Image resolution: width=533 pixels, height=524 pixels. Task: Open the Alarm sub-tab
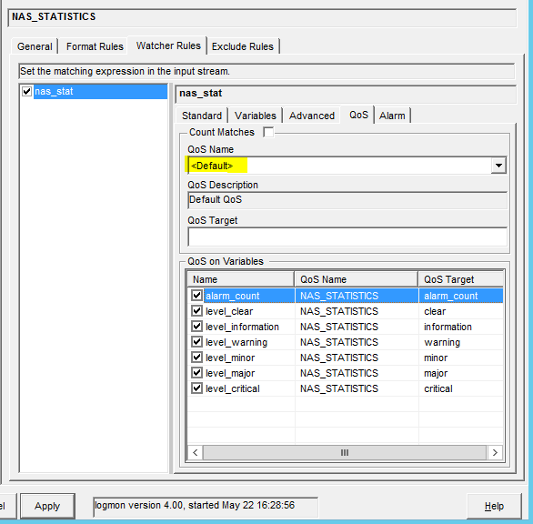392,116
